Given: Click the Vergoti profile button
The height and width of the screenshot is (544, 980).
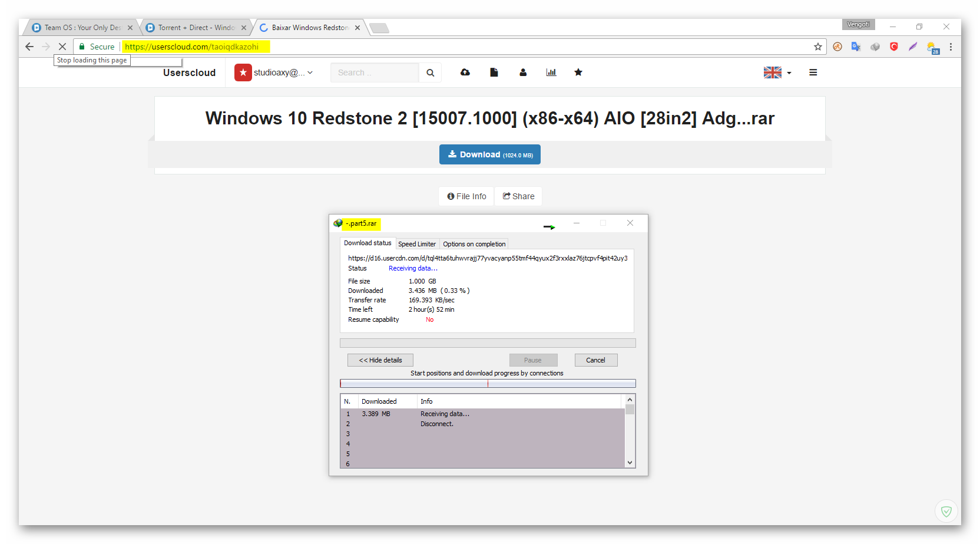Looking at the screenshot, I should (x=859, y=25).
